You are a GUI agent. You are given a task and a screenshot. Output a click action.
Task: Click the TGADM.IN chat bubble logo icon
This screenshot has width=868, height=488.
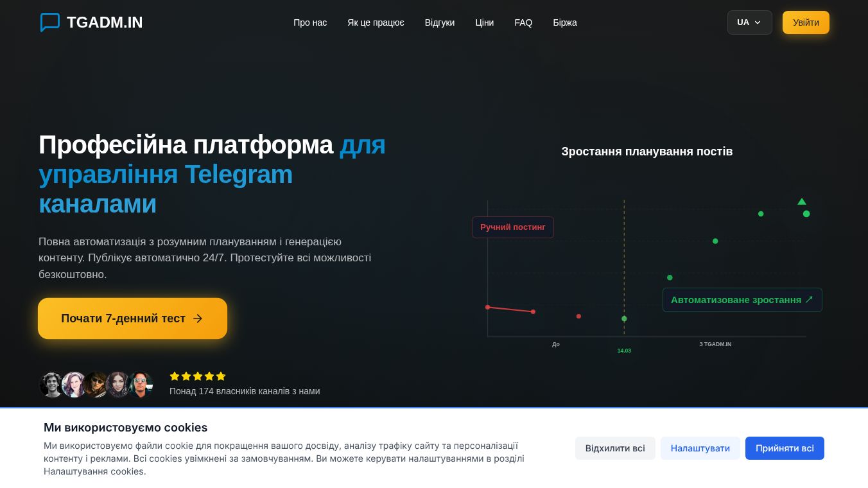pyautogui.click(x=50, y=22)
